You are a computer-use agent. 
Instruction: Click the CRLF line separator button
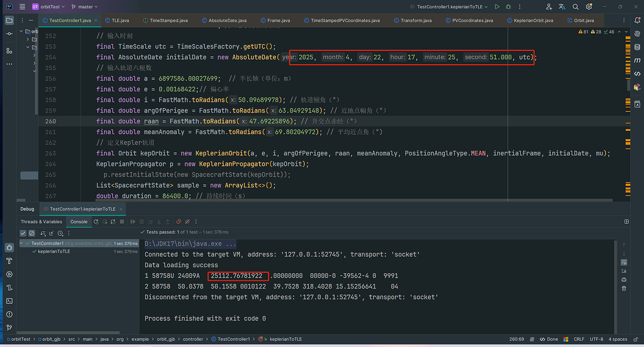click(579, 339)
